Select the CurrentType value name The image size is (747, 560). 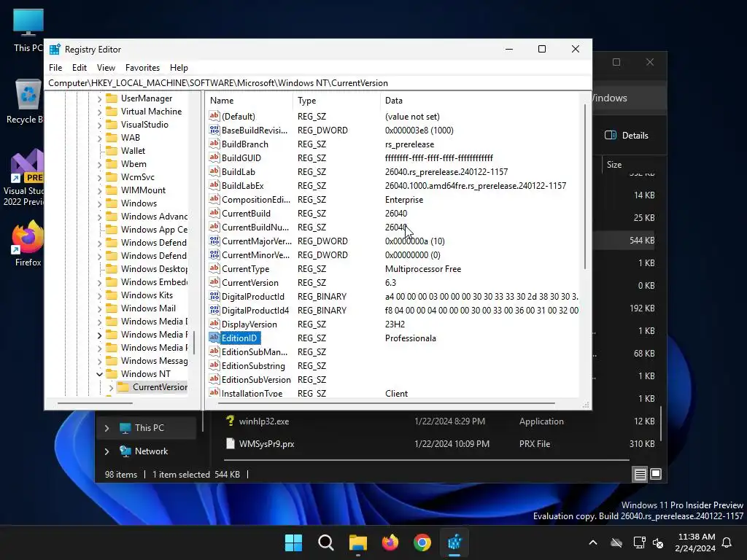click(245, 268)
